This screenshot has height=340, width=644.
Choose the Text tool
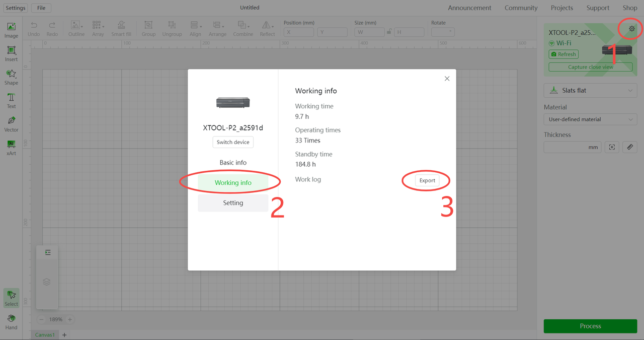[11, 100]
